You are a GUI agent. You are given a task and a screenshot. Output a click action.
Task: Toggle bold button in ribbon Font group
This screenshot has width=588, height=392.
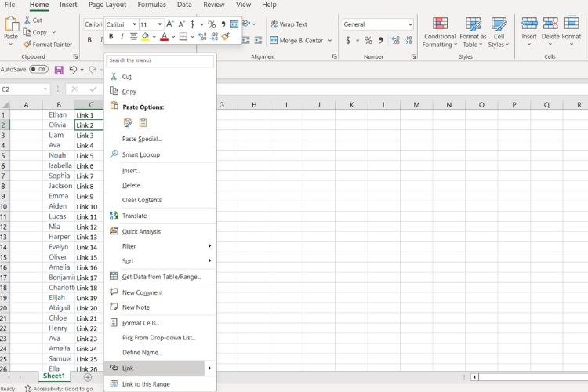click(89, 40)
